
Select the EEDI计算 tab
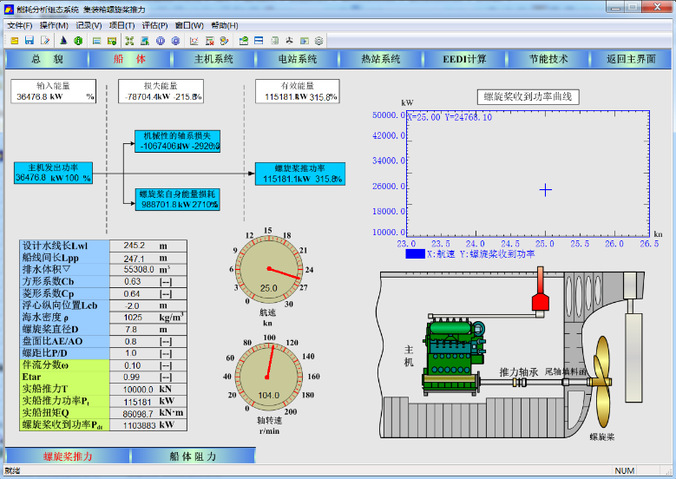click(x=465, y=59)
